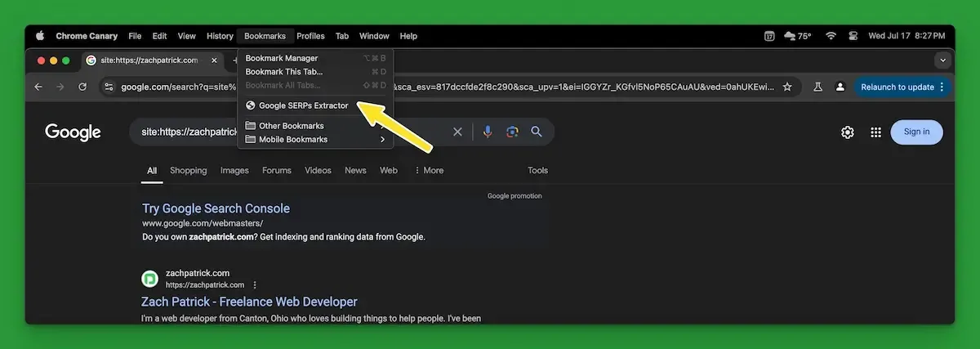Click the Sign in button

point(916,132)
